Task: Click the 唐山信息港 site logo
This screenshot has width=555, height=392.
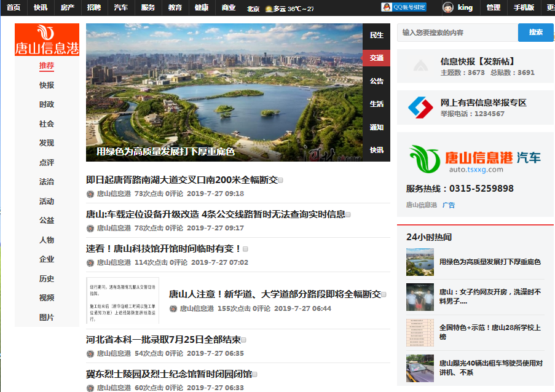Action: tap(47, 40)
